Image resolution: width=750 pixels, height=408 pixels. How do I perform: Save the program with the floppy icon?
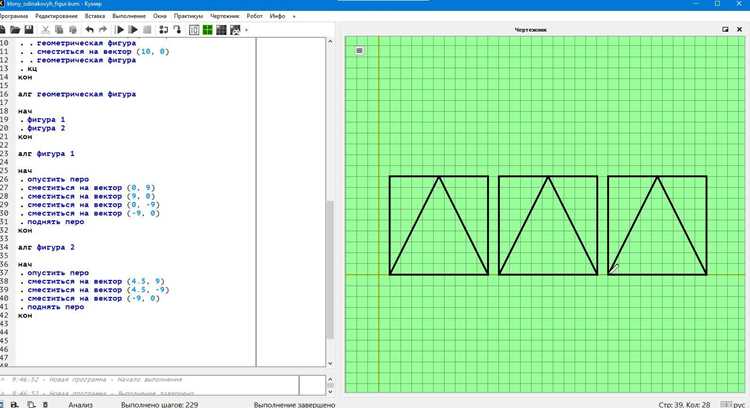[29, 30]
